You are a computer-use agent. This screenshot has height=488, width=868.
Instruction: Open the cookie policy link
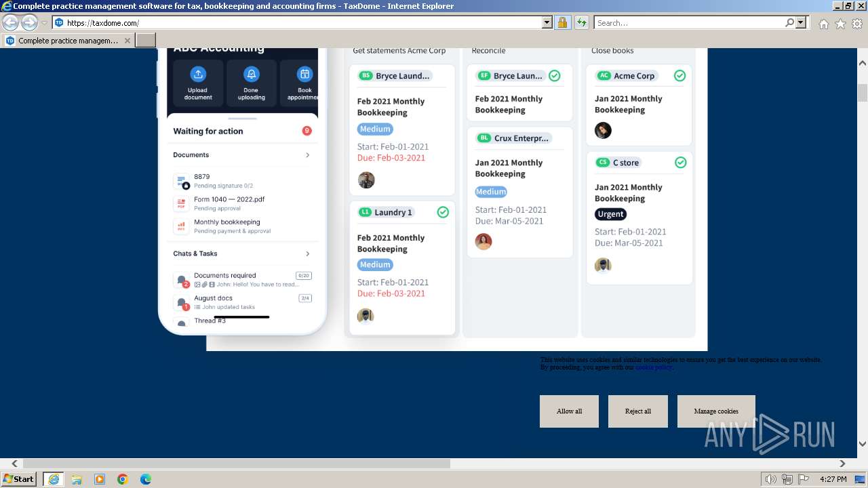point(654,367)
